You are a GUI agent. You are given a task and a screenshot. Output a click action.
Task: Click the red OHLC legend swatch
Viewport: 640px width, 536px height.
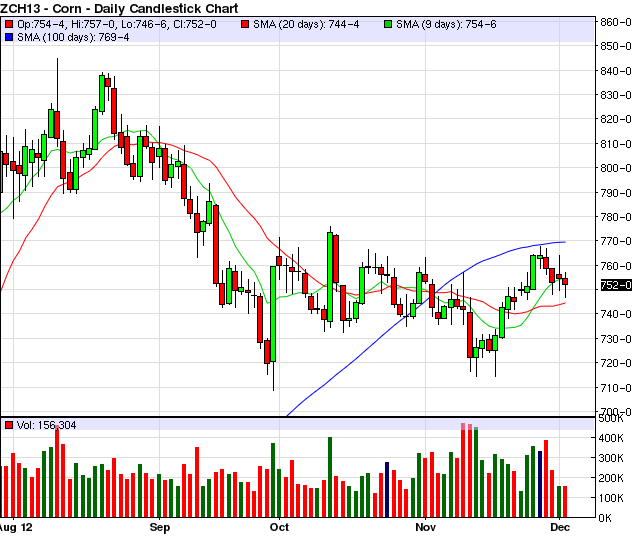tap(9, 24)
